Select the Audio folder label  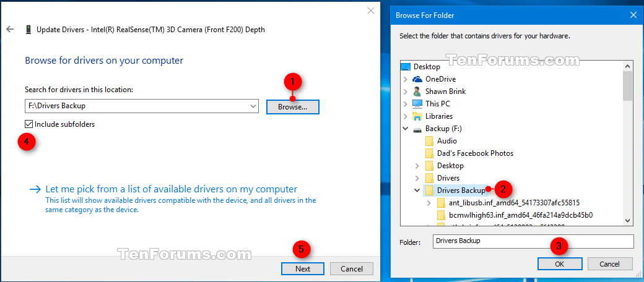pyautogui.click(x=447, y=141)
